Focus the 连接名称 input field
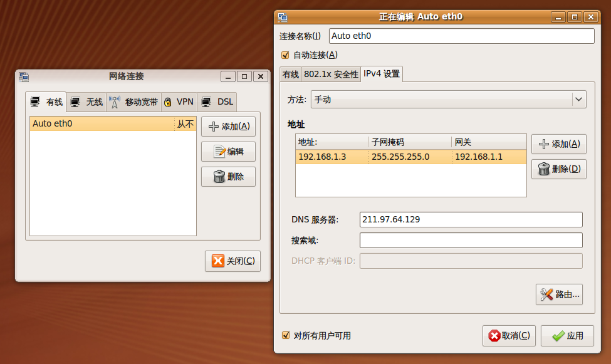The image size is (611, 364). [x=461, y=36]
